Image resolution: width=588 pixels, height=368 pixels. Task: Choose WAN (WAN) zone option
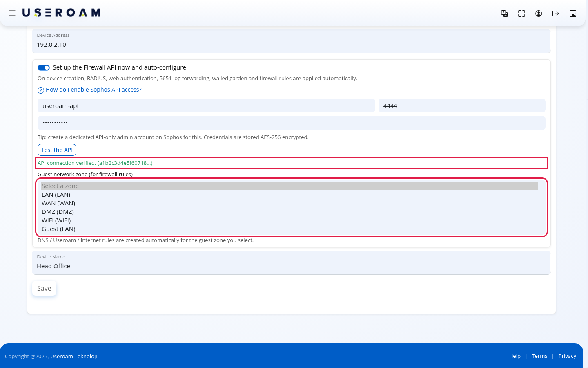(x=290, y=203)
